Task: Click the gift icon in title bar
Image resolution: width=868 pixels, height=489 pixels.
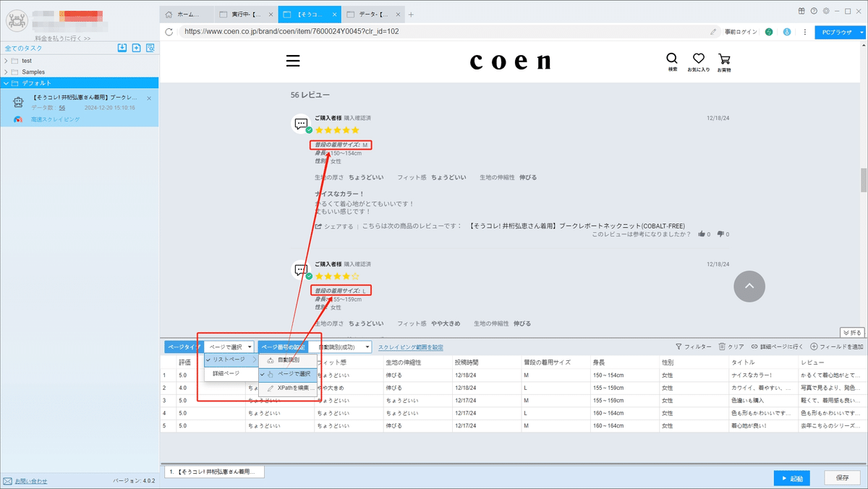Action: 802,11
